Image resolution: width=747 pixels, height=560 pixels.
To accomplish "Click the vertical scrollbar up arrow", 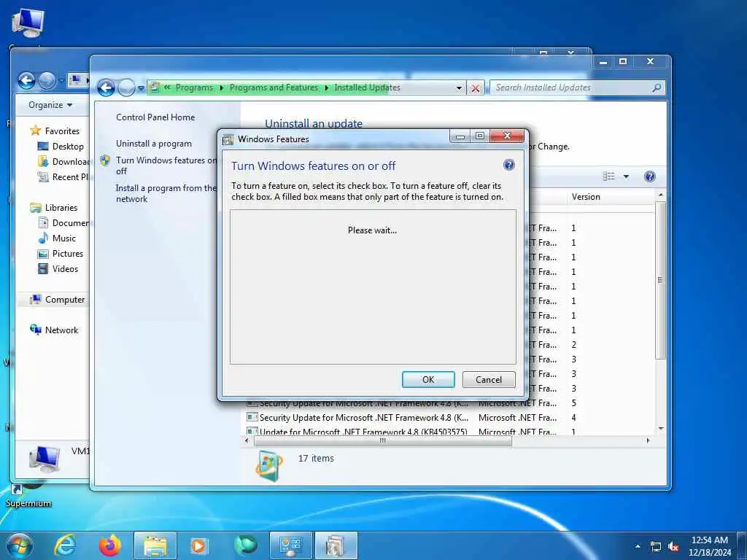I will (x=660, y=195).
